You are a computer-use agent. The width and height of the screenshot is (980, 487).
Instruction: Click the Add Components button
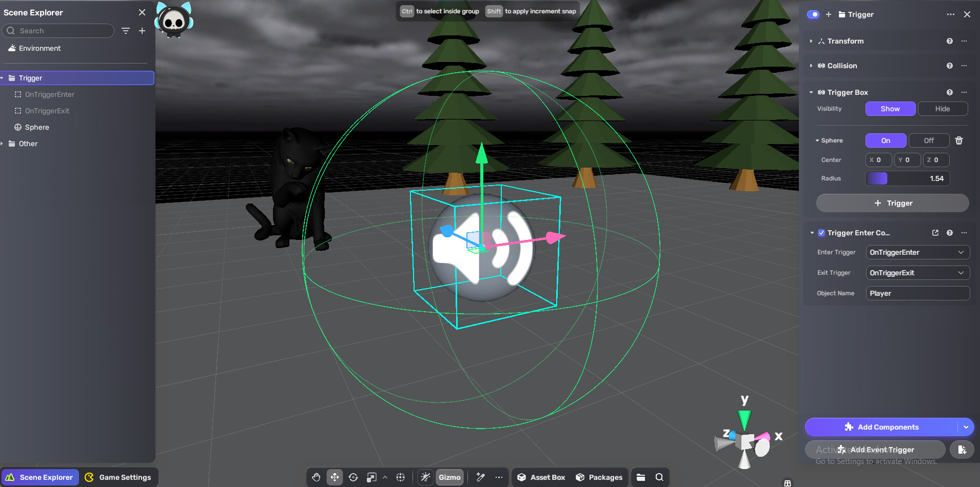point(881,427)
